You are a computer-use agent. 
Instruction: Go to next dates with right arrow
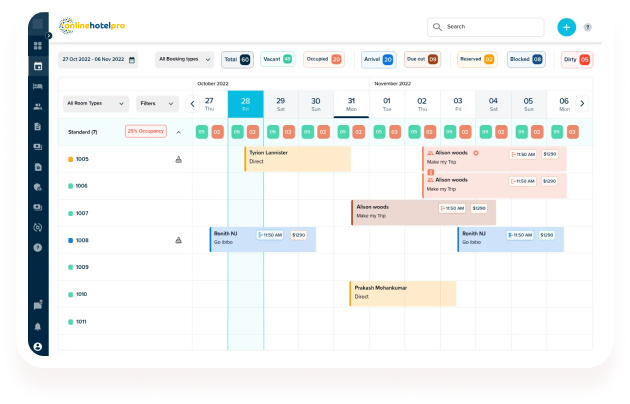click(582, 104)
